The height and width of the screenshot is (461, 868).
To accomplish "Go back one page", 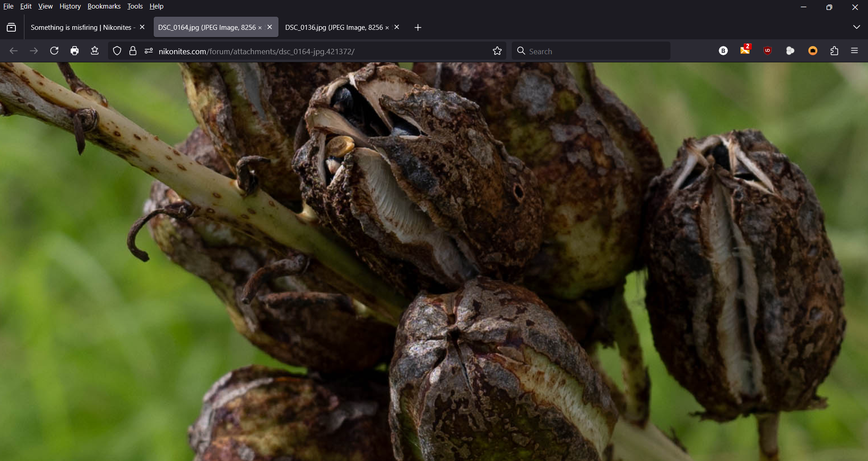I will tap(14, 51).
